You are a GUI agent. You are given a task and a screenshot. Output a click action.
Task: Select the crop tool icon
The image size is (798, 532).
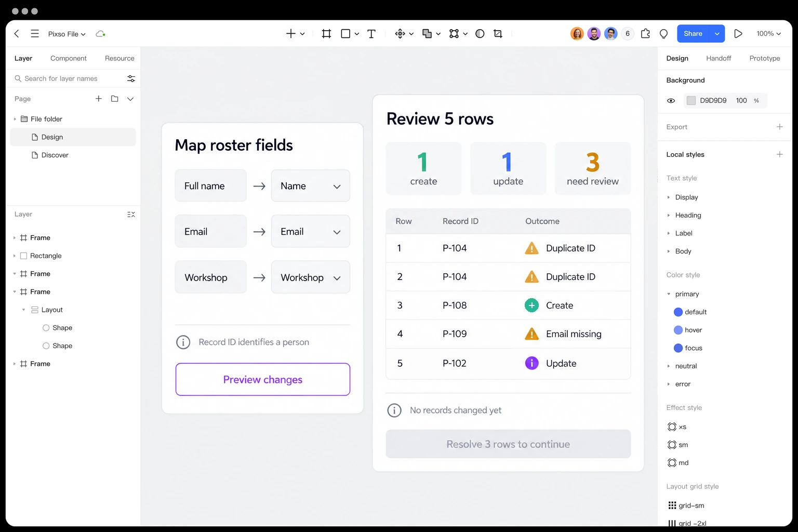tap(498, 34)
